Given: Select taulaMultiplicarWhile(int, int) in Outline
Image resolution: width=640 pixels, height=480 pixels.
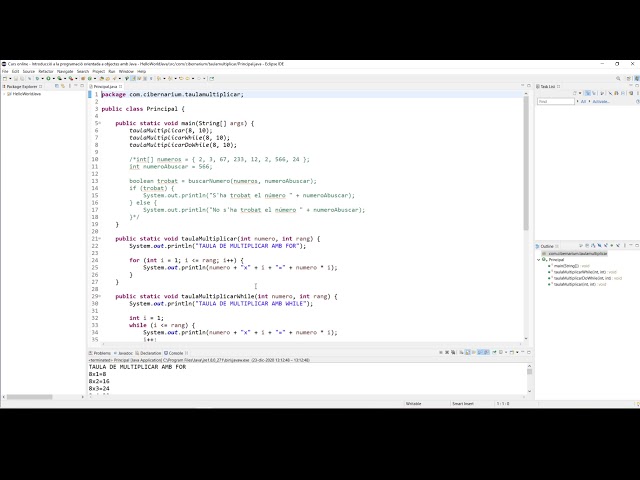Looking at the screenshot, I should pyautogui.click(x=580, y=272).
